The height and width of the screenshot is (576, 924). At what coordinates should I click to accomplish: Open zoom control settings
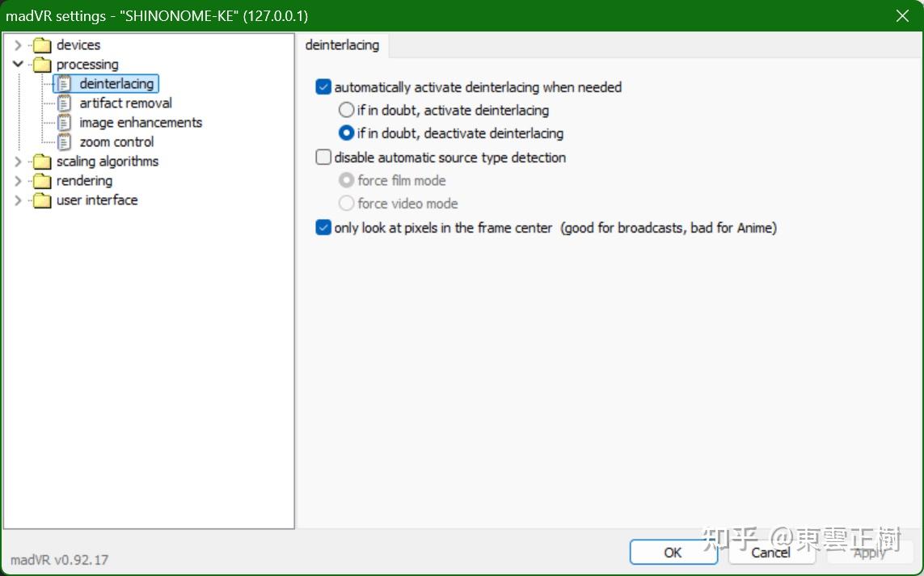point(116,142)
